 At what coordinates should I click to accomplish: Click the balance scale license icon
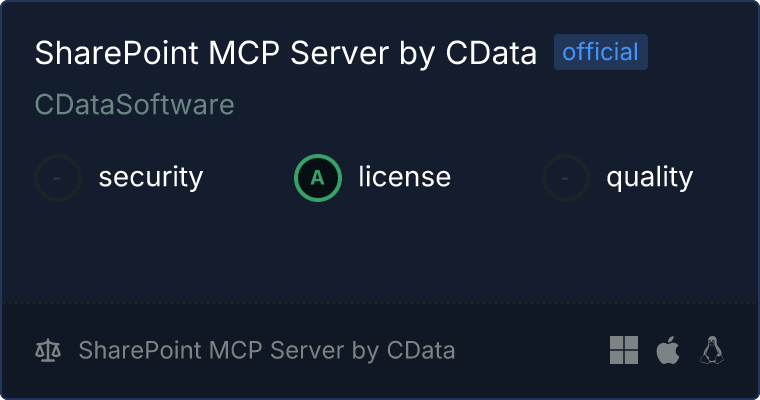[47, 351]
